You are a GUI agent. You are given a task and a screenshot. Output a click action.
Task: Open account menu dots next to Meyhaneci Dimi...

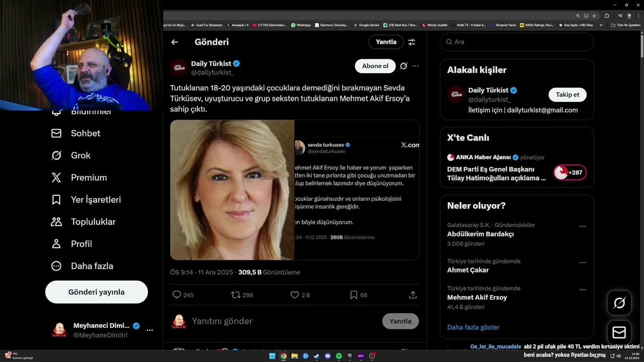pos(149,330)
